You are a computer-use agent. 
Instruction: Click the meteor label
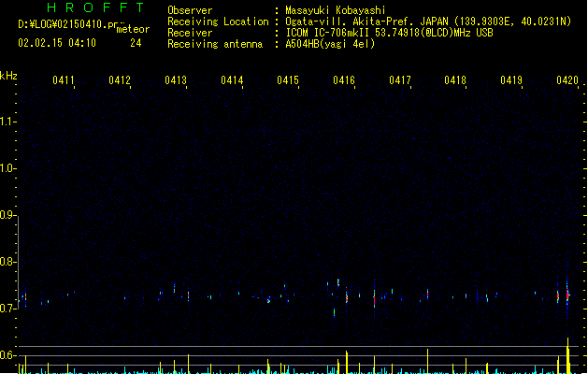click(133, 29)
